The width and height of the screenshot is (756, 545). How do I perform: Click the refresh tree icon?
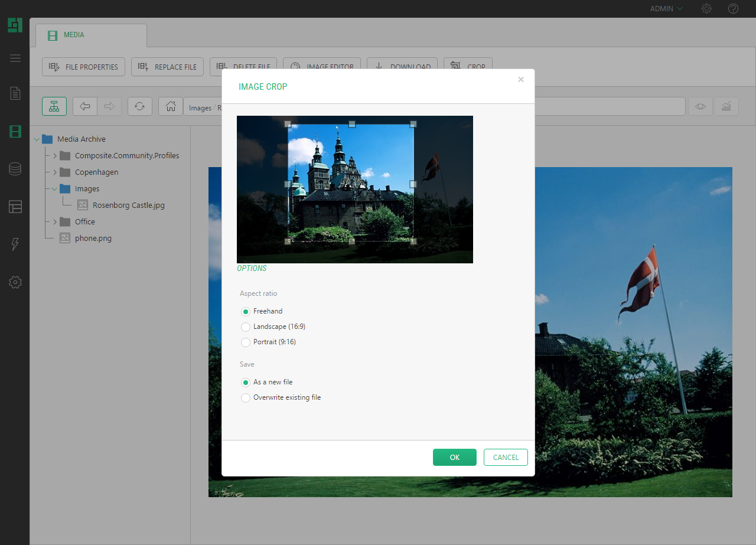coord(139,106)
